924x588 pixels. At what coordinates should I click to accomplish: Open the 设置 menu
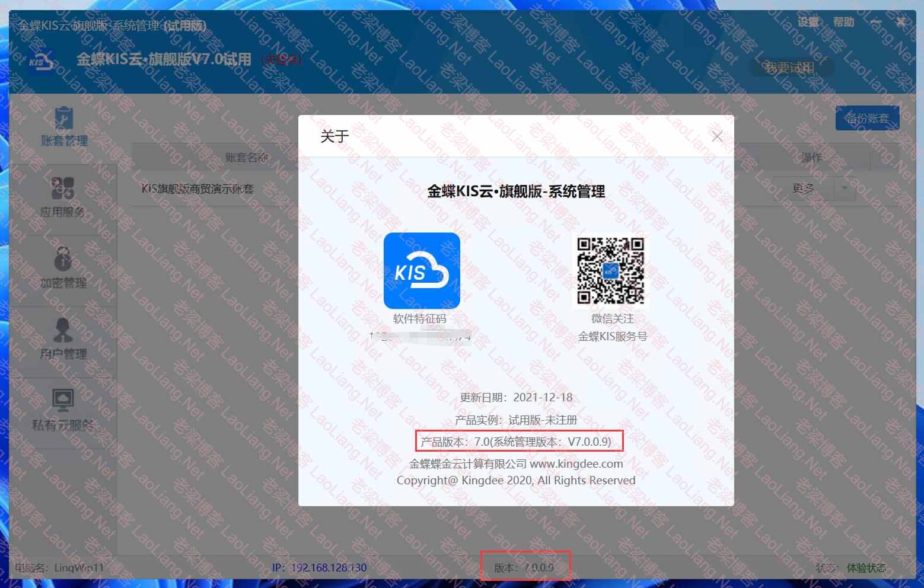(x=808, y=23)
